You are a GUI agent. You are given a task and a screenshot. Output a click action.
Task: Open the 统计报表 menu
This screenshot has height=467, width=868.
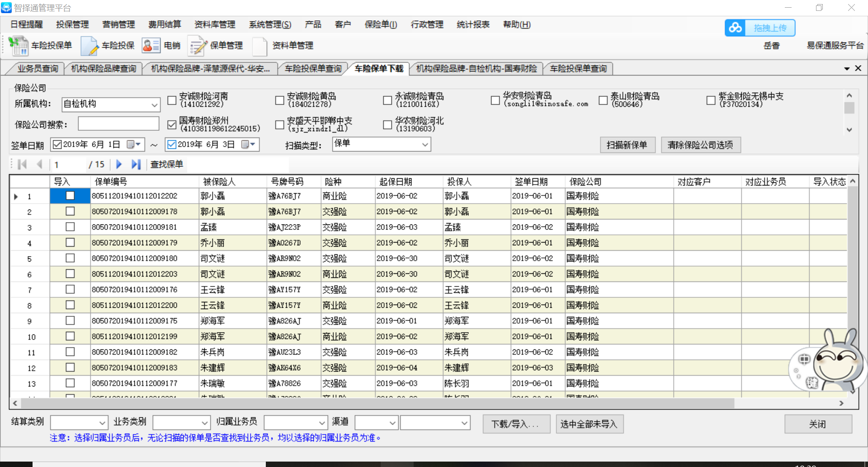[x=473, y=24]
